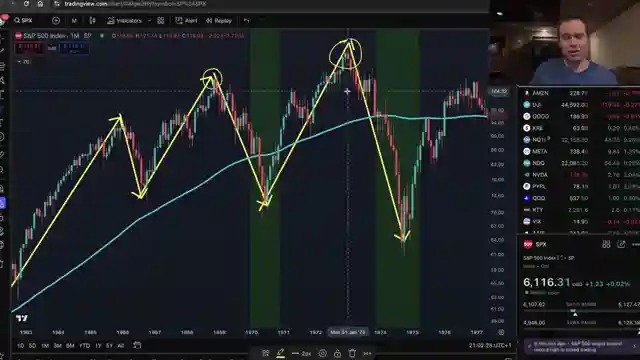Open SPX symbol search
The image size is (640, 360).
click(24, 20)
